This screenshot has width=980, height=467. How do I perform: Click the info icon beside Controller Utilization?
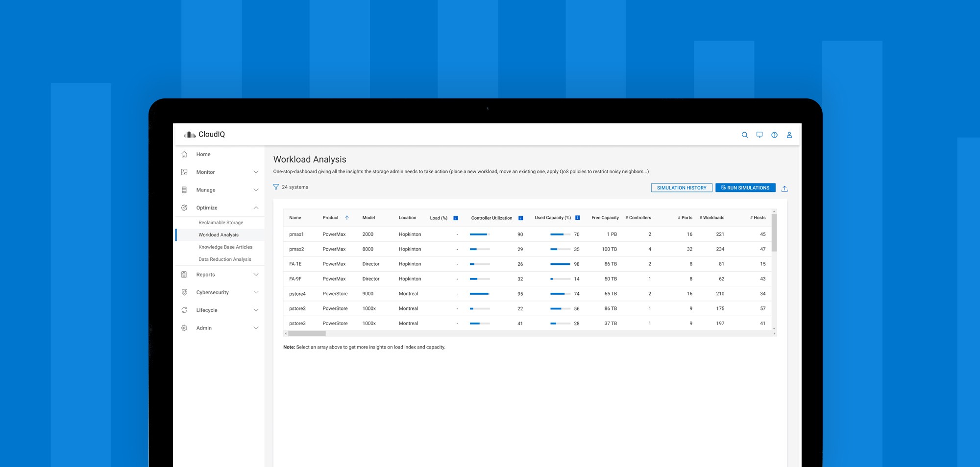pyautogui.click(x=519, y=218)
